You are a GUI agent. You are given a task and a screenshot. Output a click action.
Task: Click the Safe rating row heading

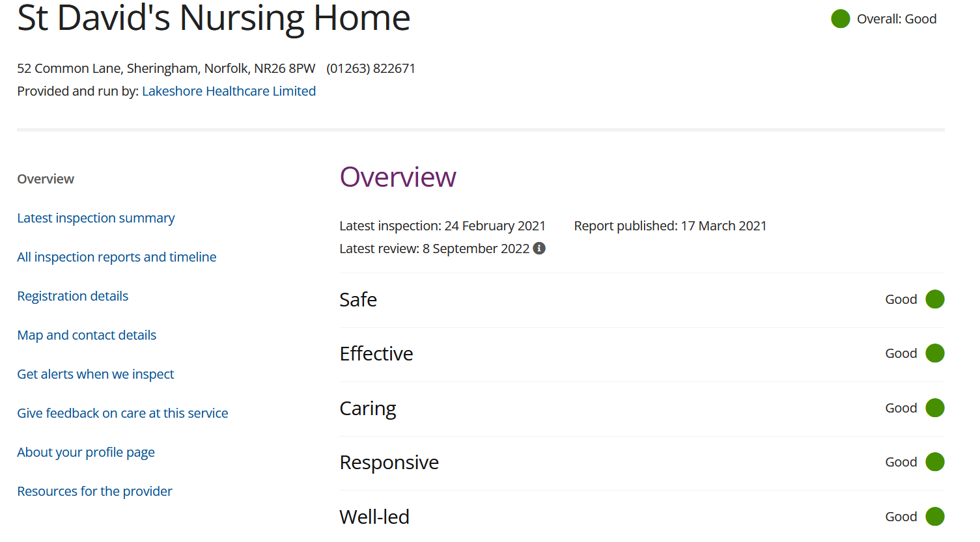coord(358,299)
